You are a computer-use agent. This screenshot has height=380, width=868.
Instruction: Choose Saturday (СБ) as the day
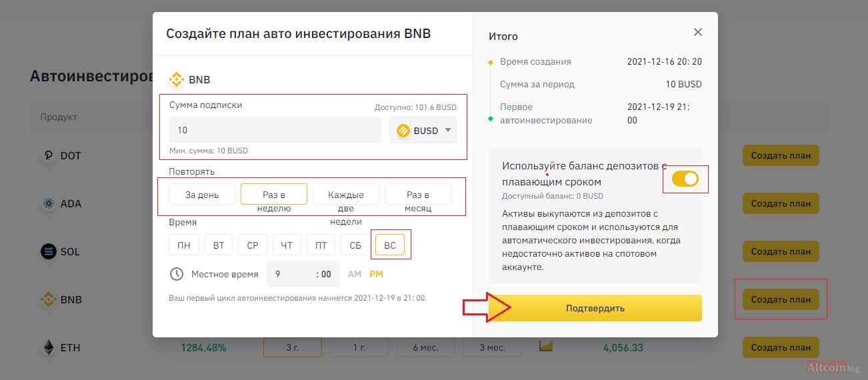[x=355, y=245]
